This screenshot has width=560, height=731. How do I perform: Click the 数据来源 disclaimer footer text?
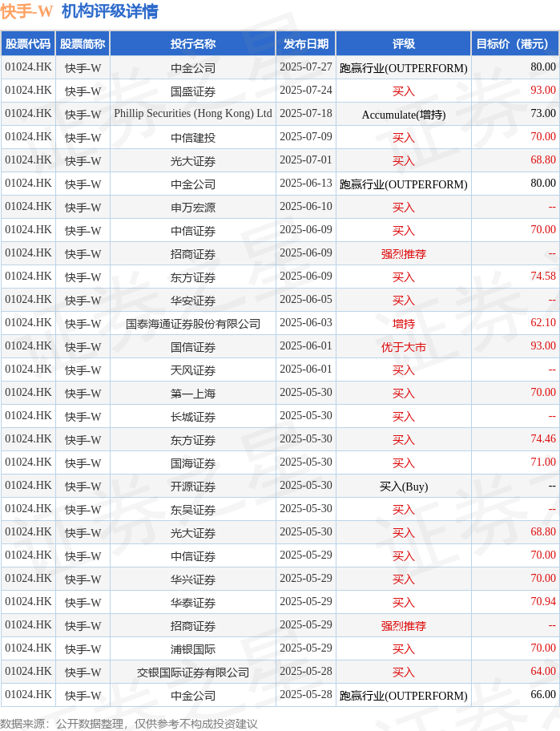tap(129, 723)
